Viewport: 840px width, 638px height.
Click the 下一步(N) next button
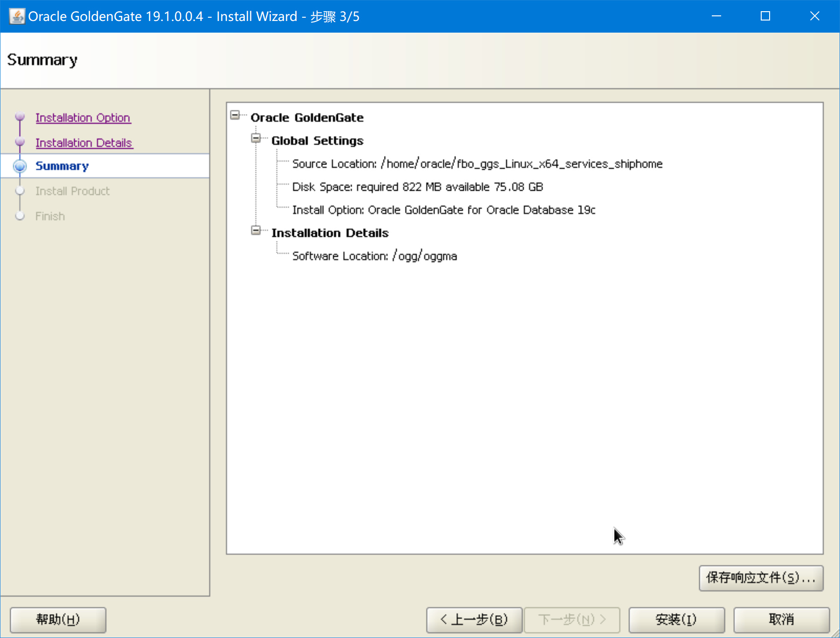[572, 620]
